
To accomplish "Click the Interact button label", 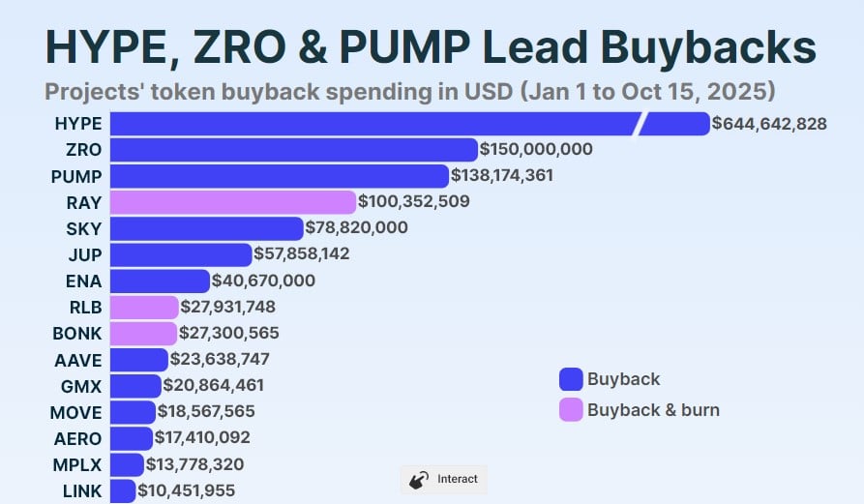I will (x=458, y=479).
